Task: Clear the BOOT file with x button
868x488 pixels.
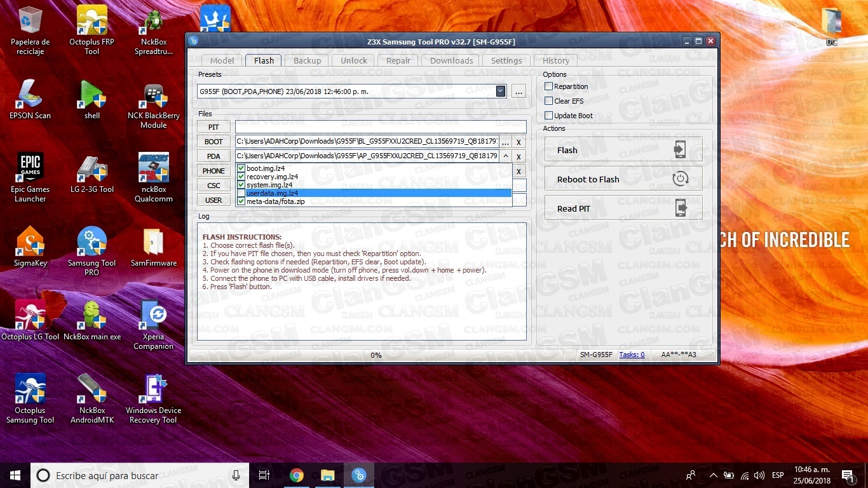Action: coord(519,142)
